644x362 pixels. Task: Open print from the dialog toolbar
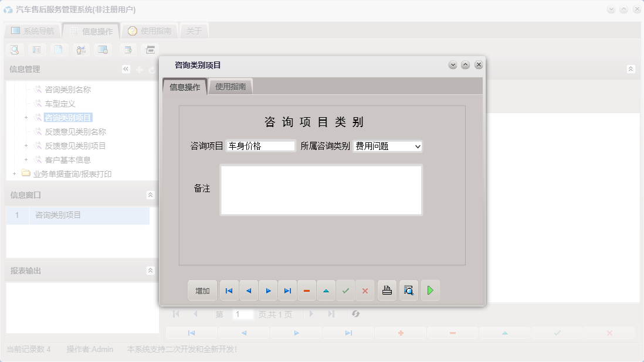click(386, 290)
